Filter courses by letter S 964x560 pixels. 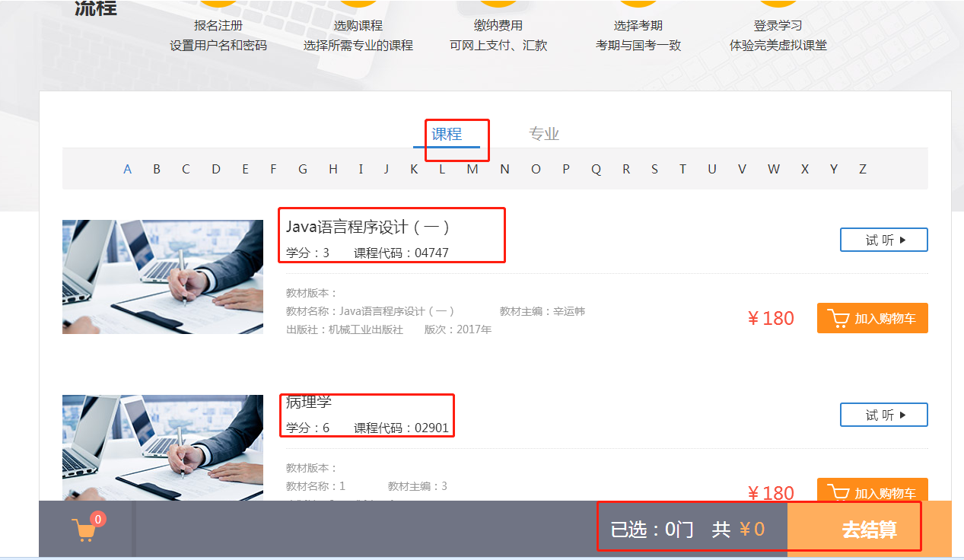coord(654,169)
